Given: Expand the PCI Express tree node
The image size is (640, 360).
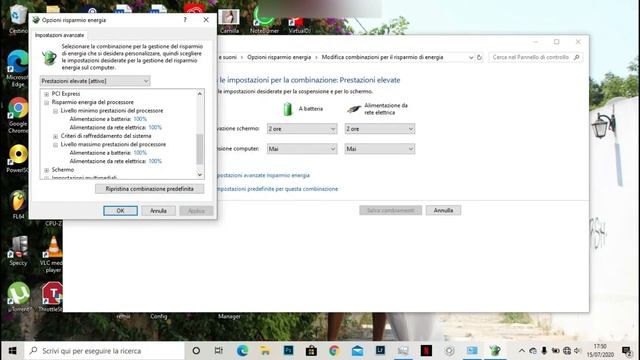Looking at the screenshot, I should click(x=47, y=94).
